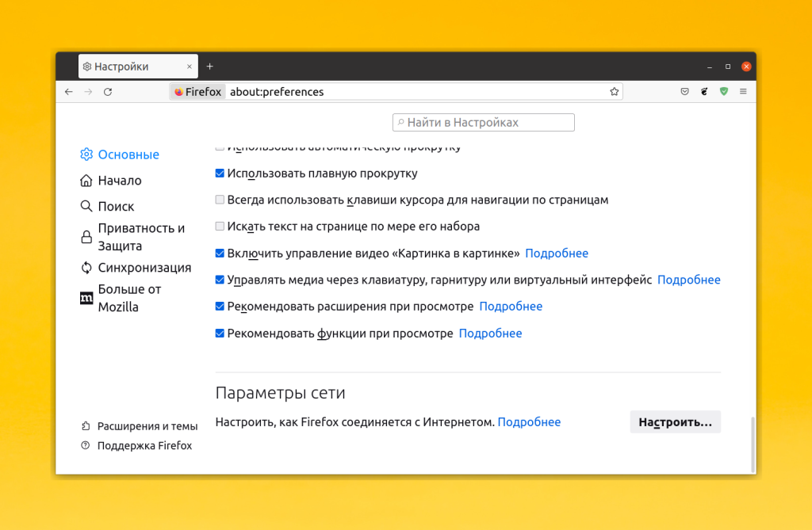Open the Синхронизация category
The height and width of the screenshot is (530, 812).
coord(136,268)
